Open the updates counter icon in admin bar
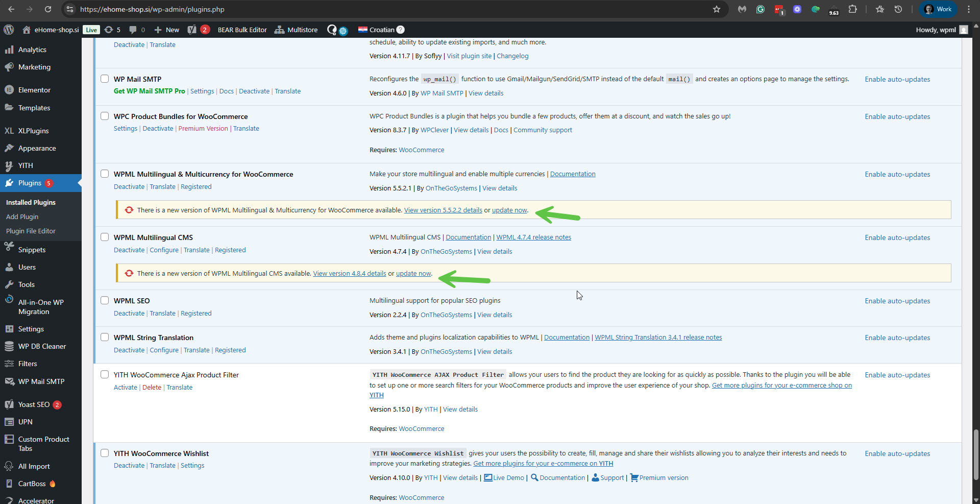This screenshot has height=504, width=980. pos(112,30)
